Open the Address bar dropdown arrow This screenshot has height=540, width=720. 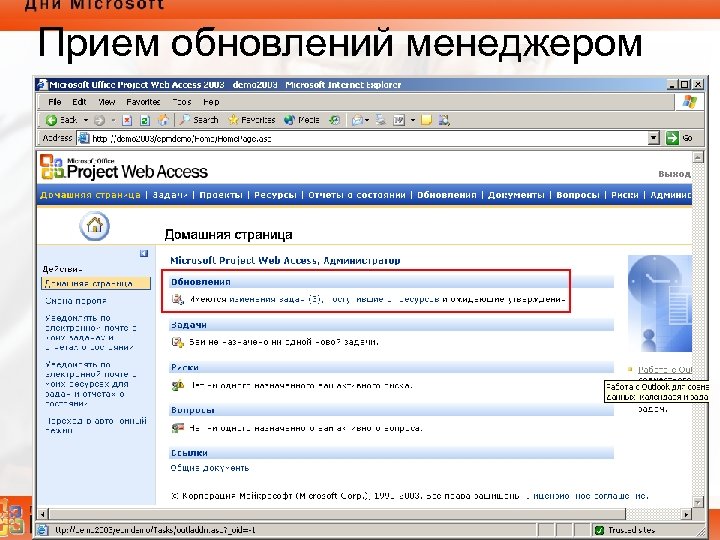click(x=654, y=138)
